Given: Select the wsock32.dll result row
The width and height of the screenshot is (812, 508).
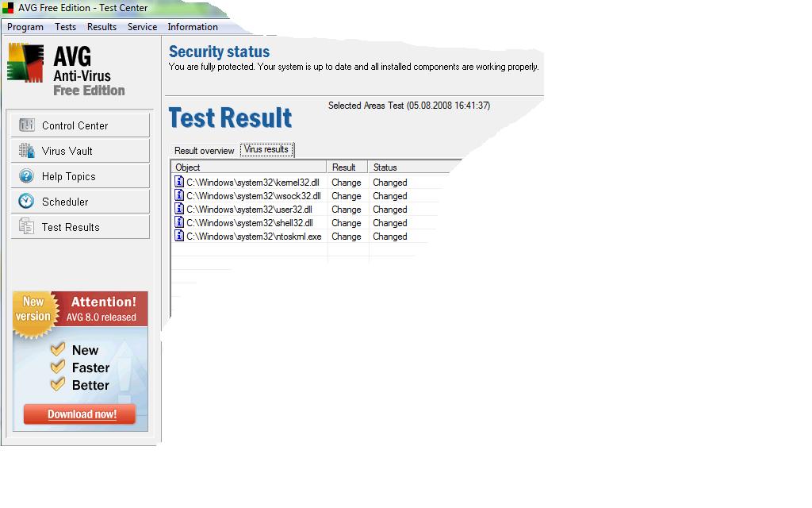Looking at the screenshot, I should (x=253, y=196).
